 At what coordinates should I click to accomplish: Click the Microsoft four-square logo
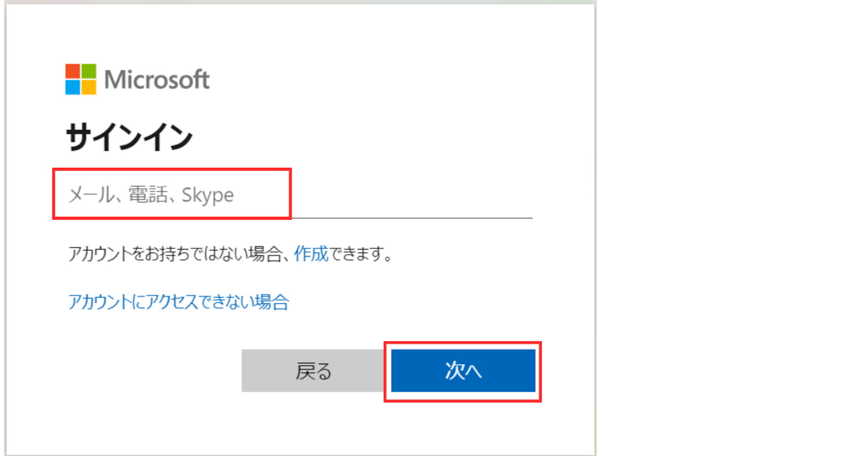(x=81, y=79)
